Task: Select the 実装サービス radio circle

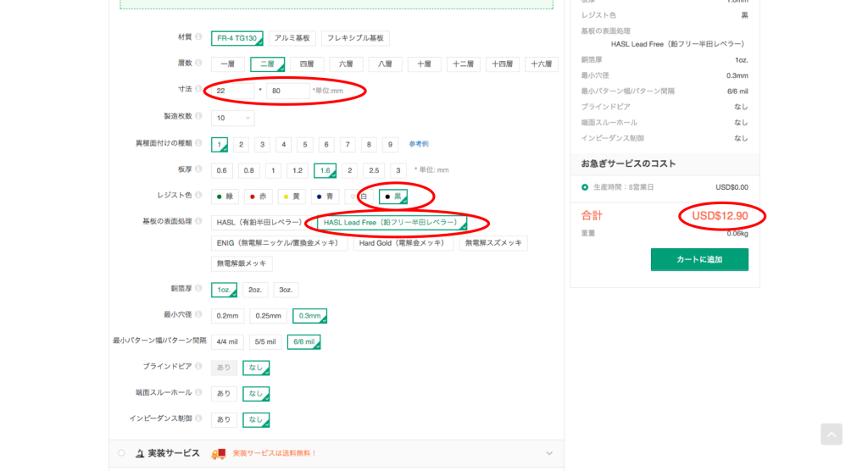Action: pos(121,453)
